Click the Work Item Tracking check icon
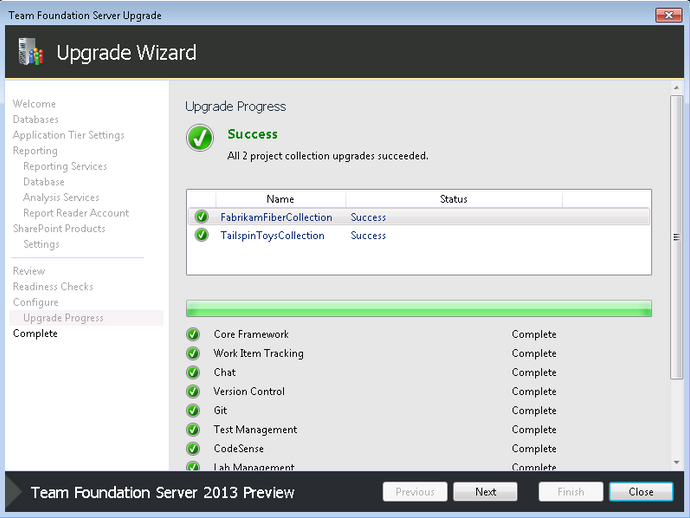This screenshot has height=518, width=690. pos(193,353)
